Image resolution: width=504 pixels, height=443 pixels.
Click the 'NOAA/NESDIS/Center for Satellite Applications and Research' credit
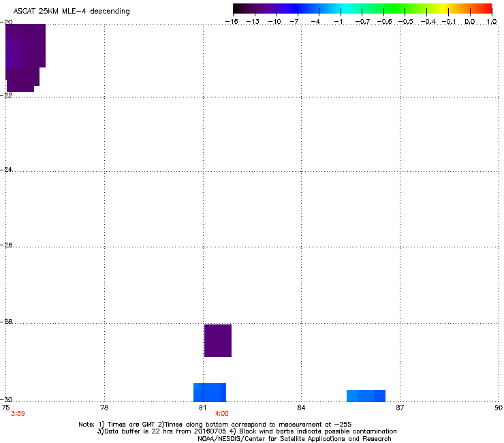(294, 439)
